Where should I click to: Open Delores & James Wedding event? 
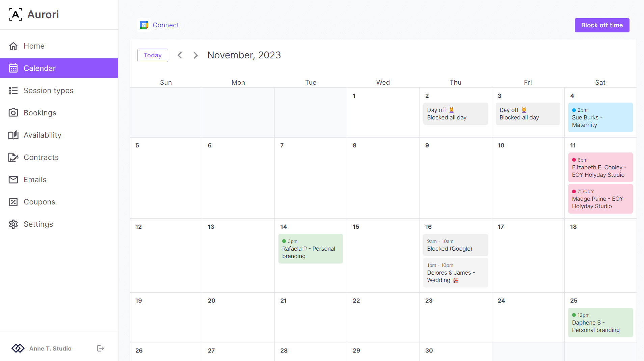(455, 273)
